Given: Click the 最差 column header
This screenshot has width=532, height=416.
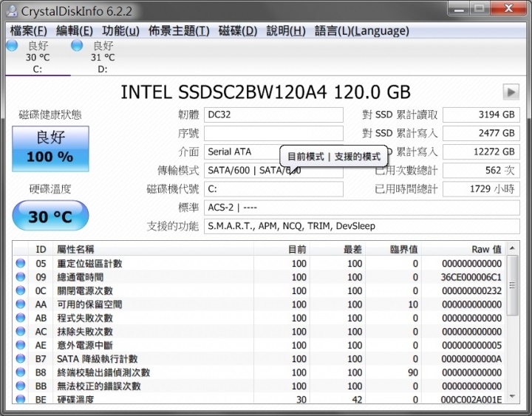Looking at the screenshot, I should [x=338, y=250].
